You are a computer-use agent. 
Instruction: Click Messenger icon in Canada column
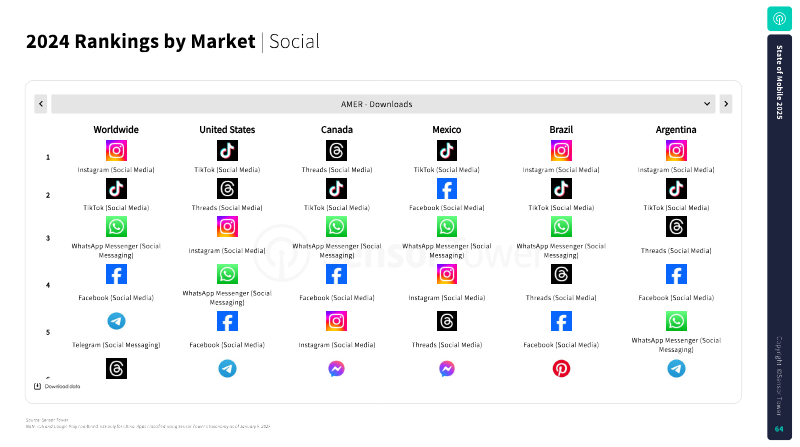point(336,368)
